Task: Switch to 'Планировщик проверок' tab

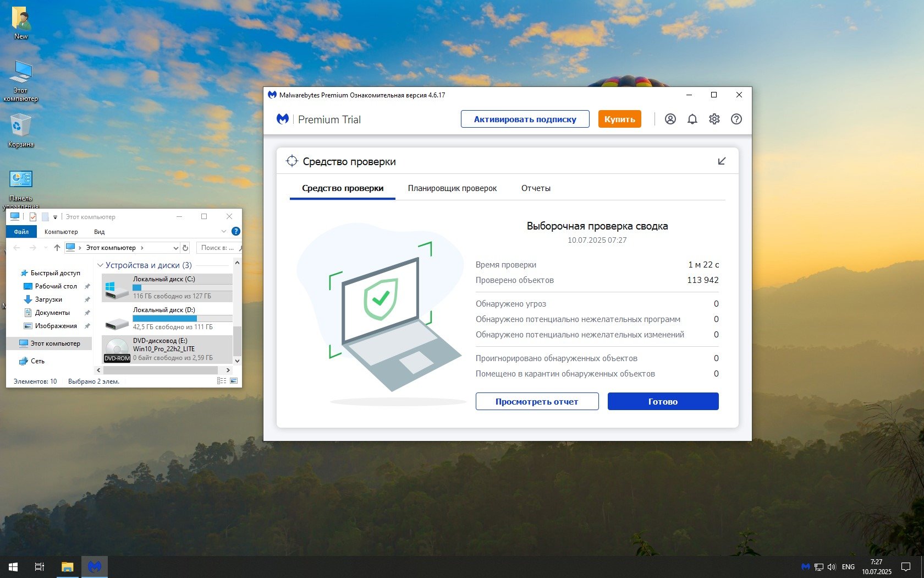Action: pyautogui.click(x=452, y=188)
